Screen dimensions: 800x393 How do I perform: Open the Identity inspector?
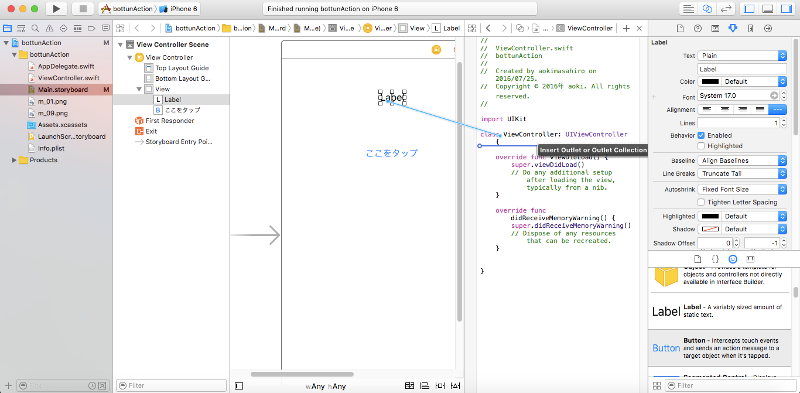click(x=715, y=28)
